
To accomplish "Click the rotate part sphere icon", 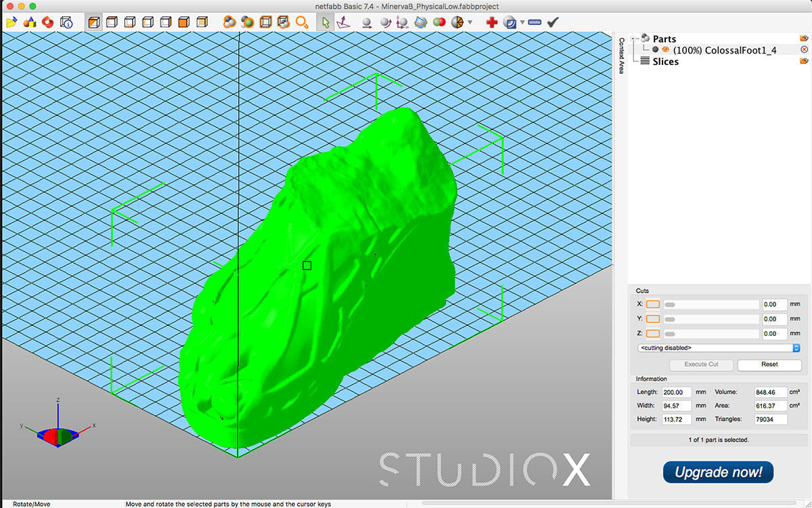I will 385,22.
